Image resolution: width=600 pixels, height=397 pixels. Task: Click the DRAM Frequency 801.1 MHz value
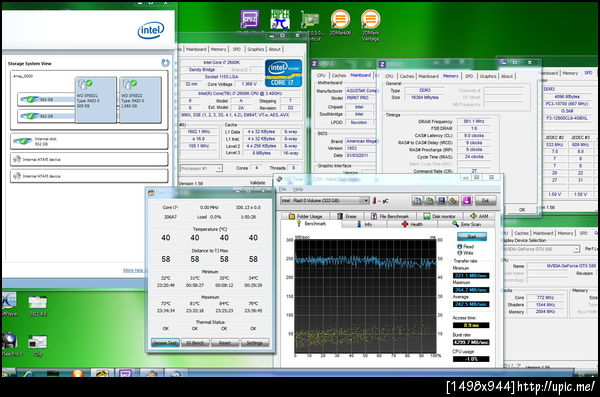point(474,121)
